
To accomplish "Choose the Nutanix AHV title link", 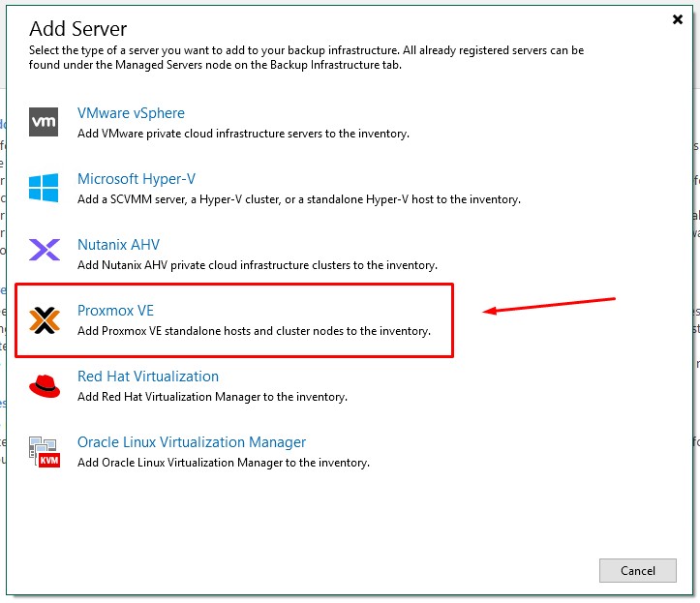I will (x=118, y=245).
